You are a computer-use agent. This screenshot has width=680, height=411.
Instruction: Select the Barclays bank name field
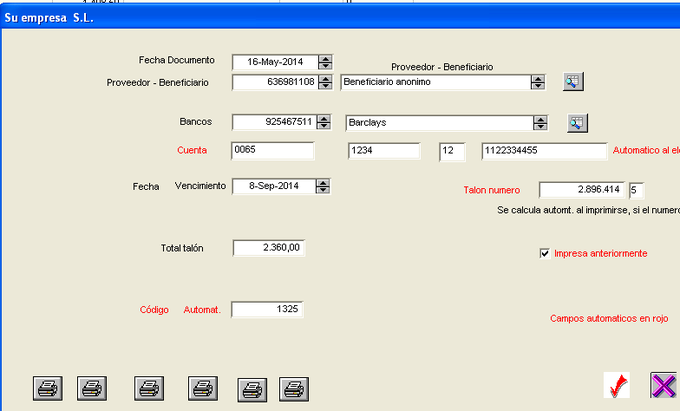click(439, 123)
